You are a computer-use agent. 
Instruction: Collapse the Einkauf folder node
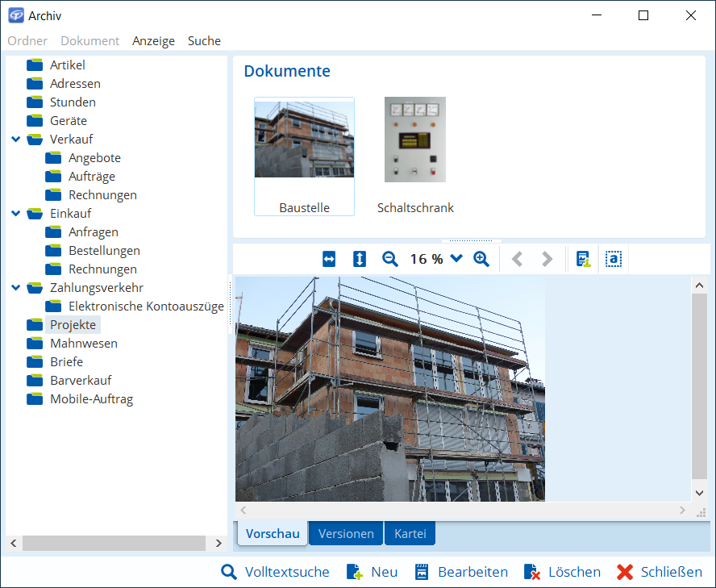point(15,214)
